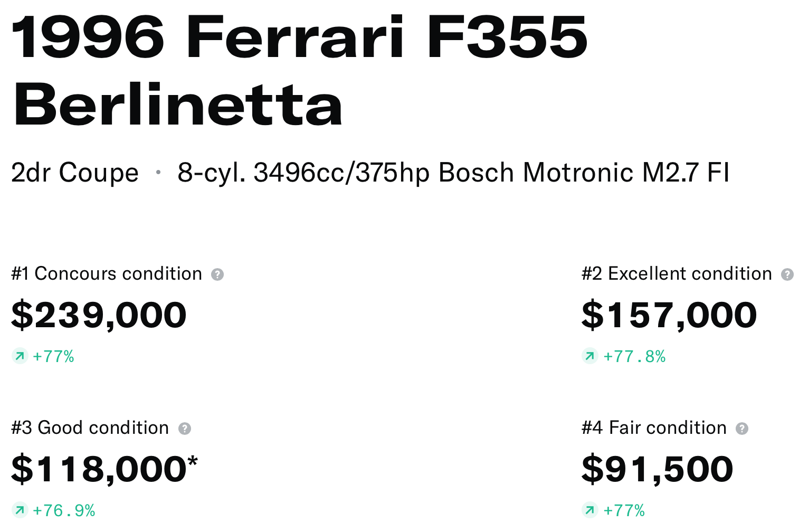Click help icon beside #2 Excellent condition
Viewport: 799px width, 532px height.
click(x=787, y=274)
